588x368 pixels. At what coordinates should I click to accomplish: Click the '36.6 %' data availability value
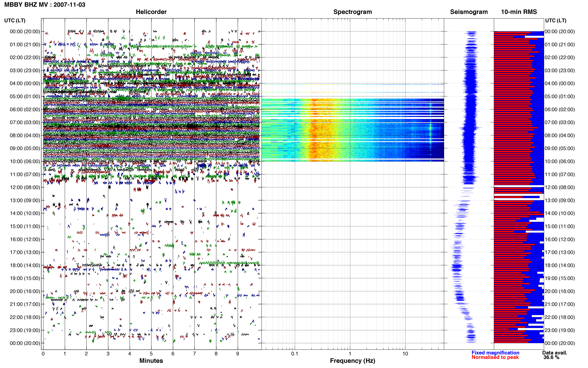tap(551, 357)
